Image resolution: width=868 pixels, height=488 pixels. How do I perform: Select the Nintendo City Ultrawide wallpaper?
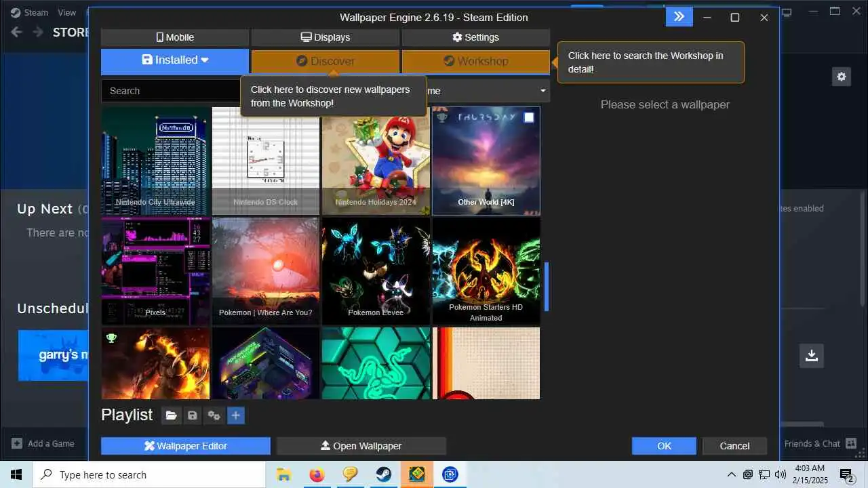pos(155,161)
